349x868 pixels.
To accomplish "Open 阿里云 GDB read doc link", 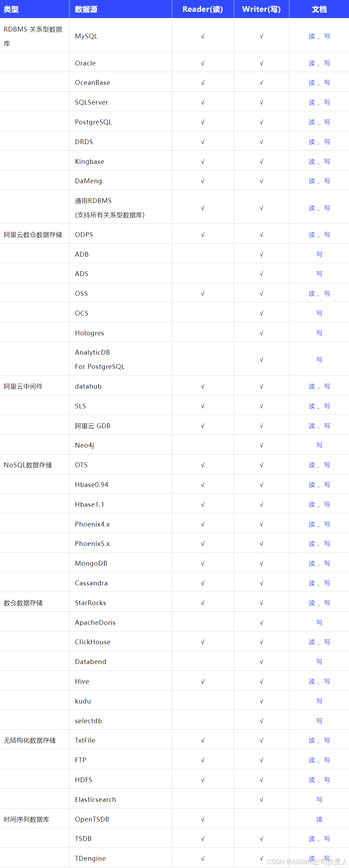I will [x=312, y=426].
